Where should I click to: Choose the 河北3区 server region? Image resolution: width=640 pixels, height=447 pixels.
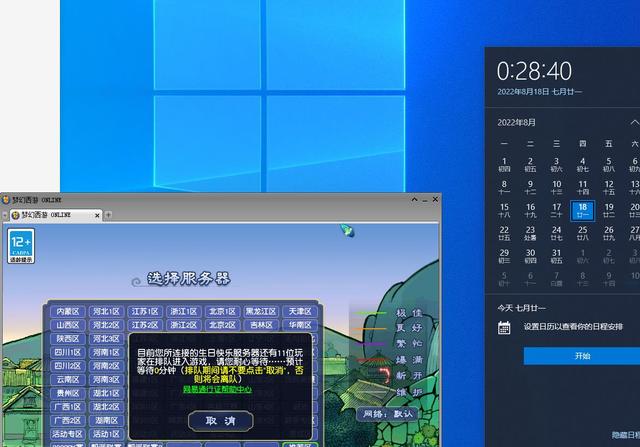tap(106, 339)
